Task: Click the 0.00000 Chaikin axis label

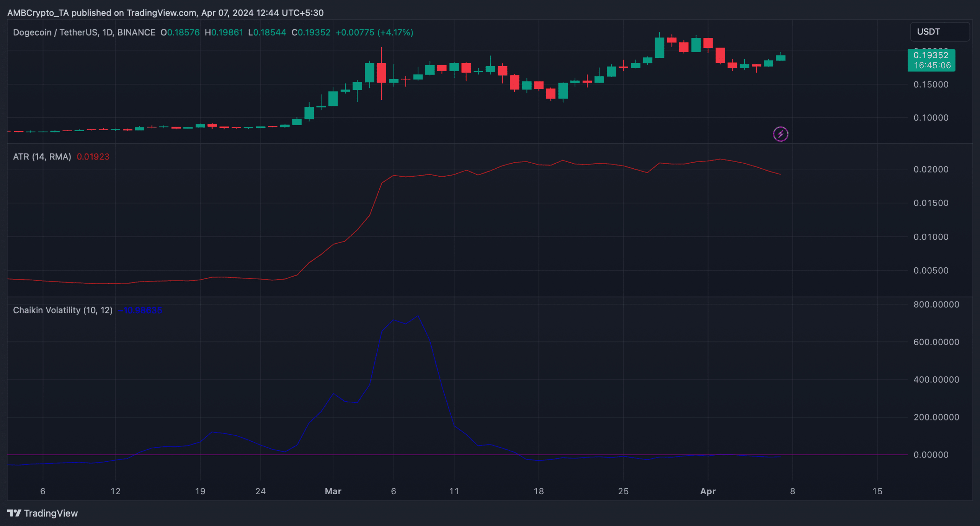Action: pos(931,455)
